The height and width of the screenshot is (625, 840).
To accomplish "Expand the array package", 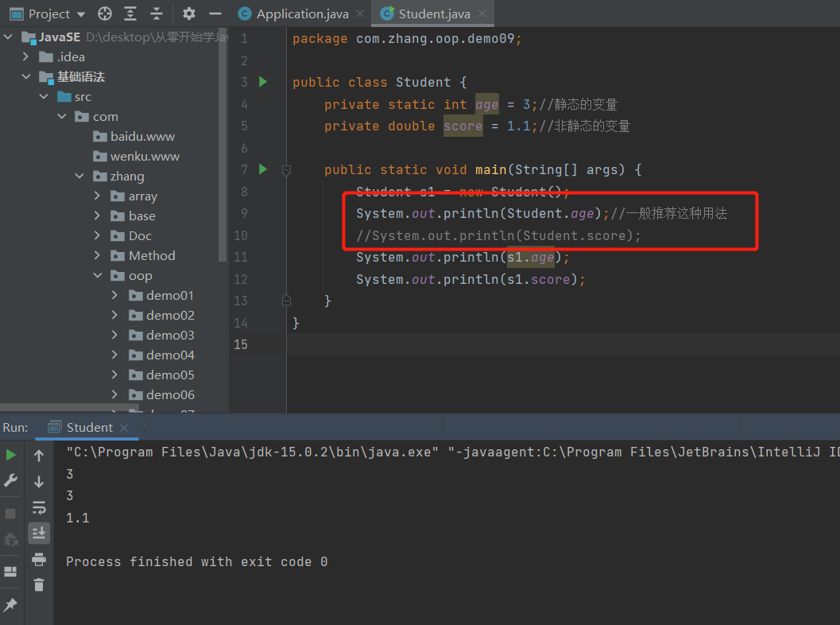I will (97, 196).
